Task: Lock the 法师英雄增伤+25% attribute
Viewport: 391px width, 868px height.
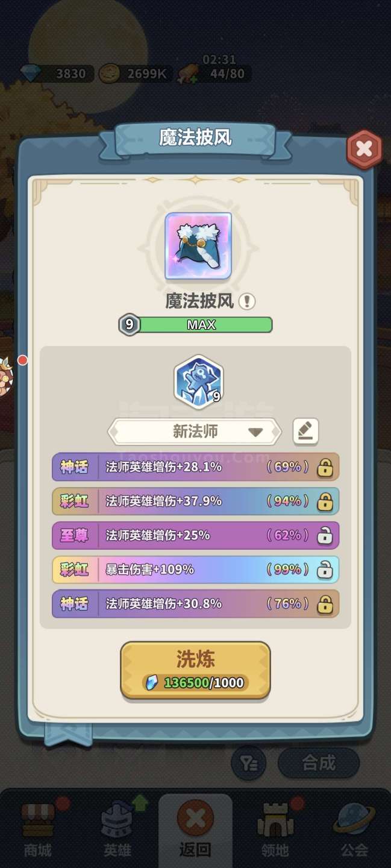Action: pyautogui.click(x=325, y=535)
